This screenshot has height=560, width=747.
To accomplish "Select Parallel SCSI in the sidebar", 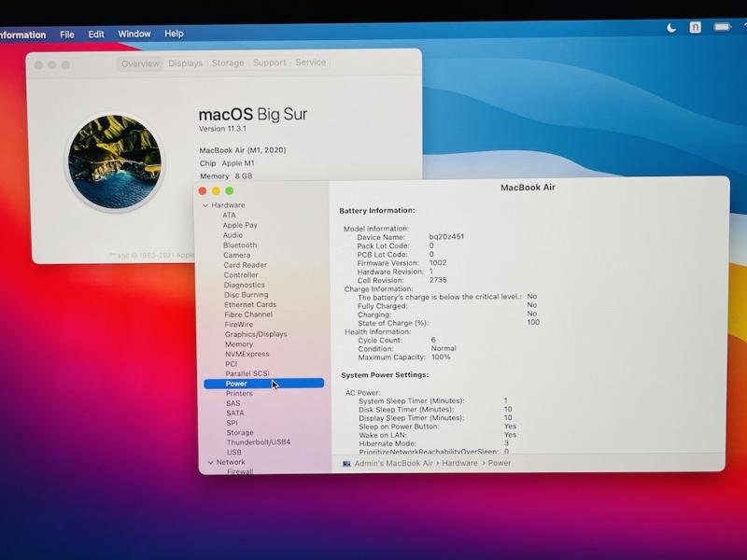I will point(247,374).
